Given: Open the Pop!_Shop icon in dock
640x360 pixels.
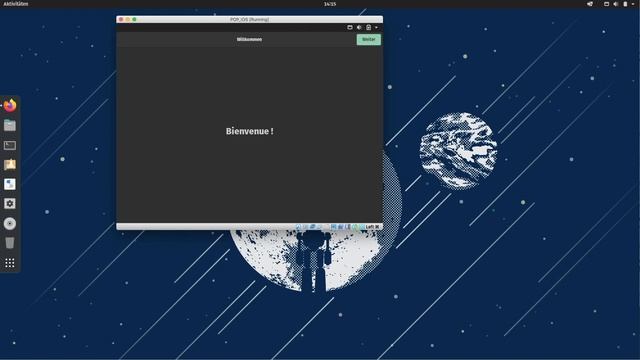Looking at the screenshot, I should pyautogui.click(x=10, y=164).
